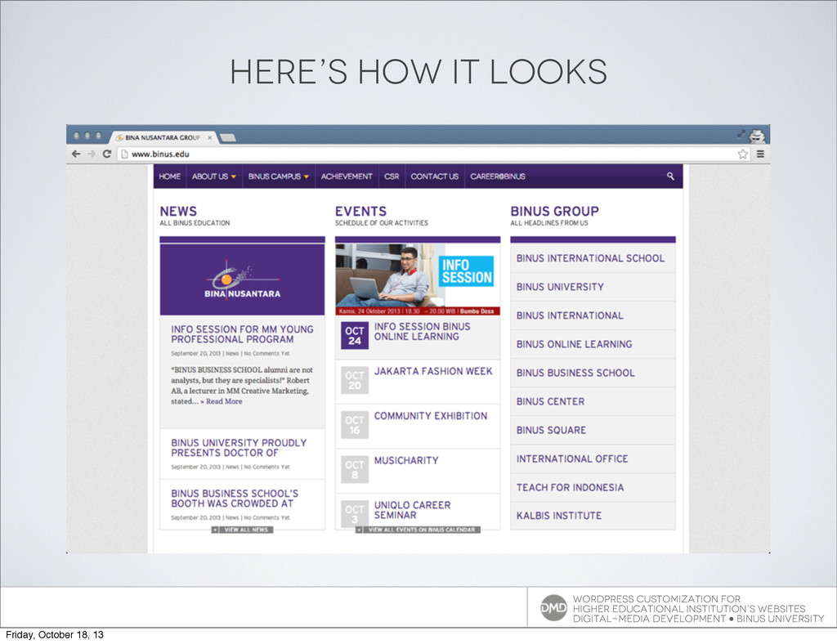
Task: Click the OCT 24 date badge
Action: 355,336
